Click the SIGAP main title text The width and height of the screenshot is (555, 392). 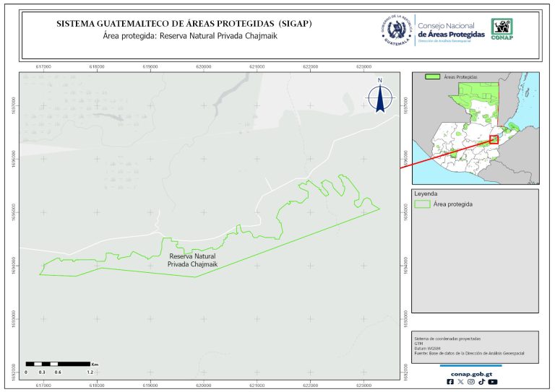[x=184, y=24]
